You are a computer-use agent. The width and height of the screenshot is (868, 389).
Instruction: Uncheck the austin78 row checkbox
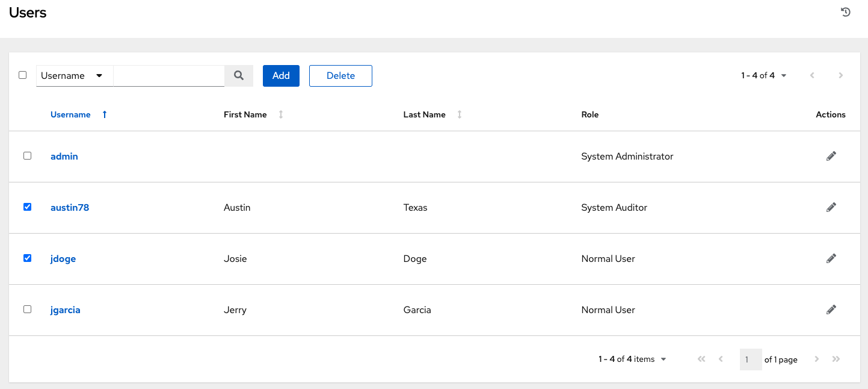click(27, 207)
